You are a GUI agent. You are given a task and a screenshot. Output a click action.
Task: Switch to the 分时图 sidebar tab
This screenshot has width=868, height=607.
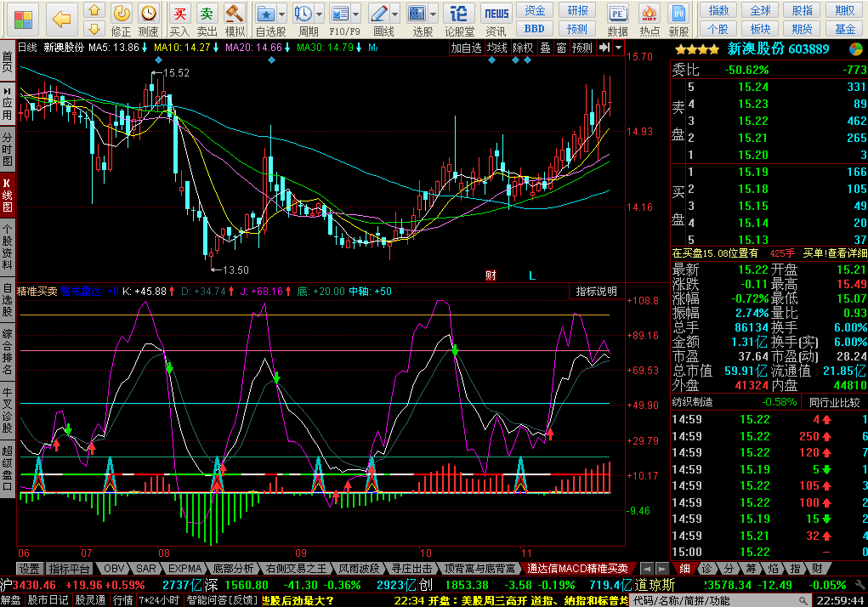click(7, 149)
